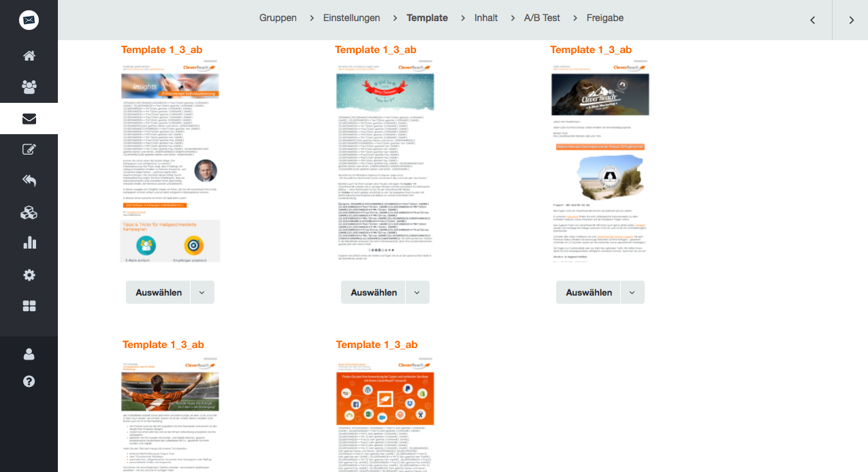Click Auswählen under the Insights template

click(159, 292)
